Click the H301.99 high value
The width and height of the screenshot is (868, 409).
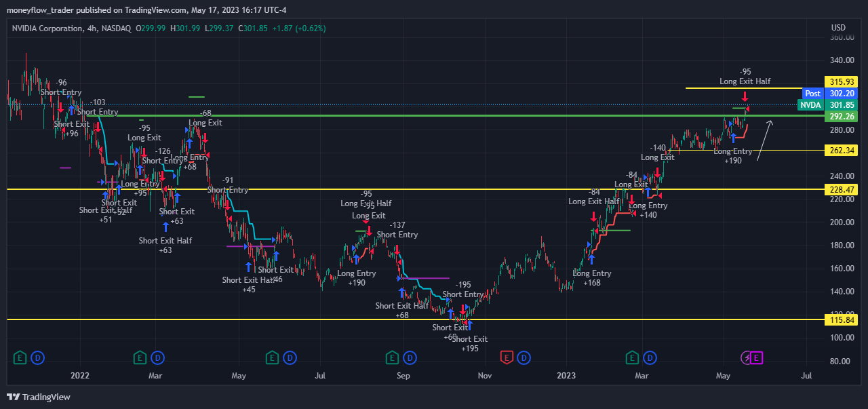pyautogui.click(x=184, y=28)
